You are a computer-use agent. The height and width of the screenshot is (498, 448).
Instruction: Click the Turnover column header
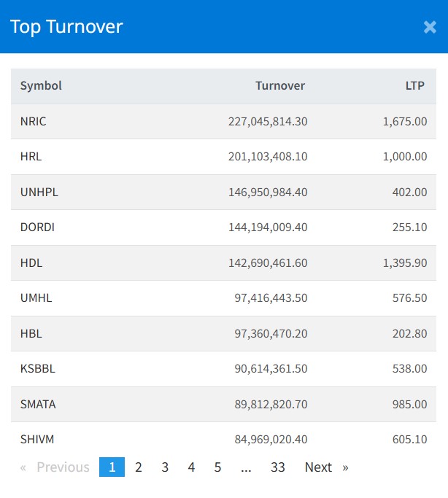pyautogui.click(x=280, y=86)
